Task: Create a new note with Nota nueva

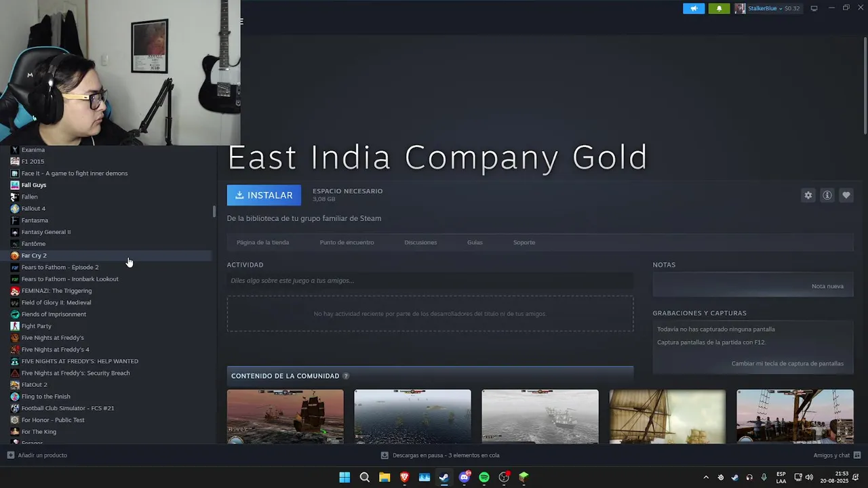Action: point(827,286)
